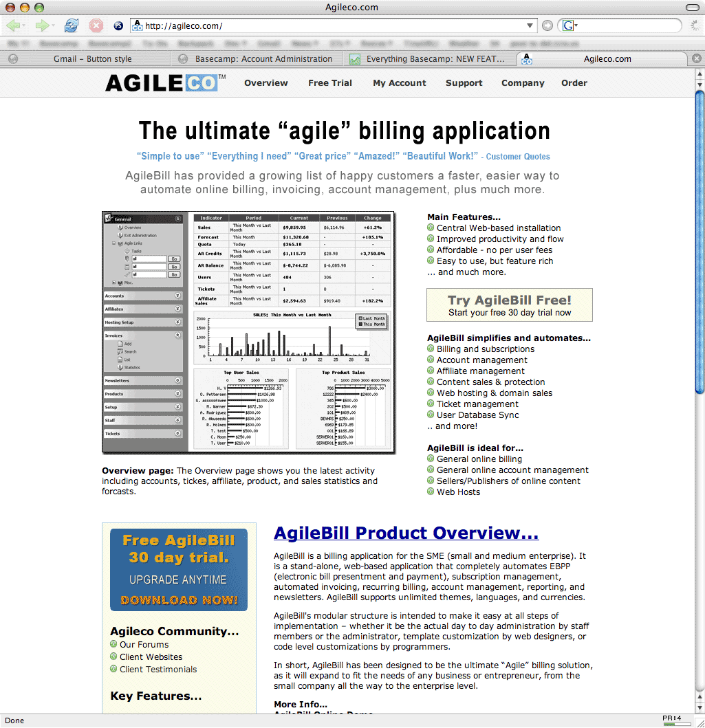
Task: Click the Customer Quotes link
Action: (x=518, y=157)
